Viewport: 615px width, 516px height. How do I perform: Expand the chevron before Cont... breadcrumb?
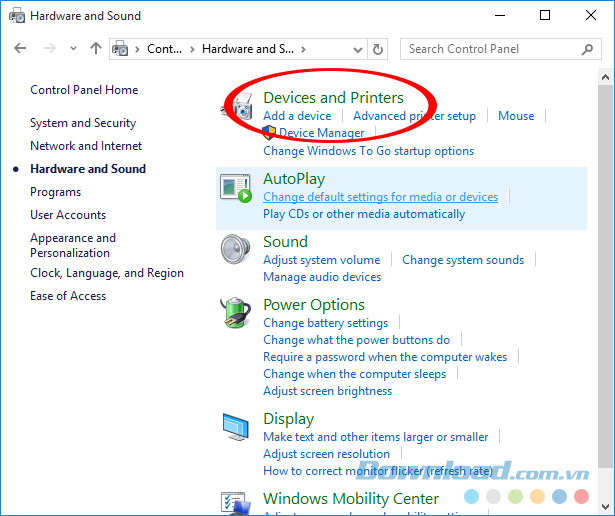tap(137, 49)
